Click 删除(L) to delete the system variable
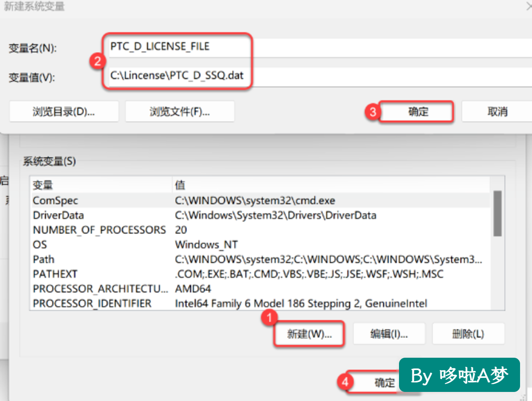This screenshot has height=401, width=532. coord(468,334)
